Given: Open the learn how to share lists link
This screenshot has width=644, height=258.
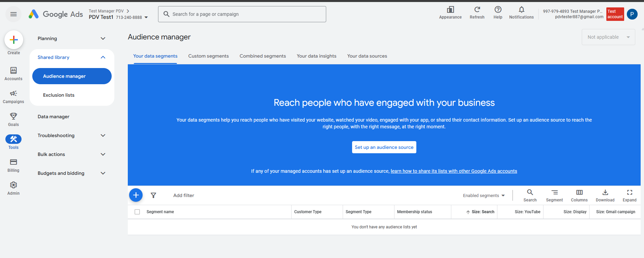Looking at the screenshot, I should (454, 171).
